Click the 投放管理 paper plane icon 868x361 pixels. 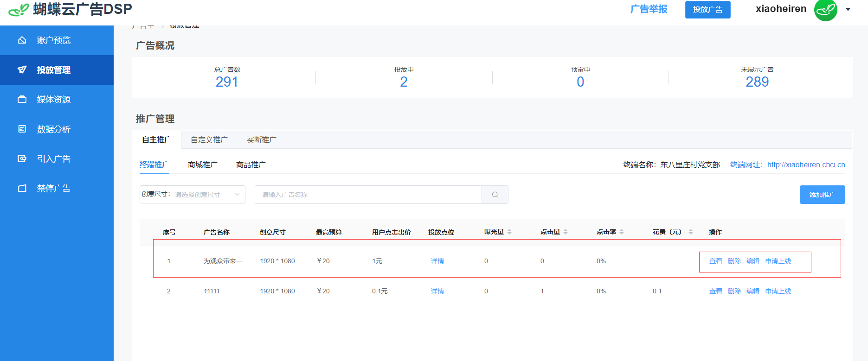click(x=22, y=70)
